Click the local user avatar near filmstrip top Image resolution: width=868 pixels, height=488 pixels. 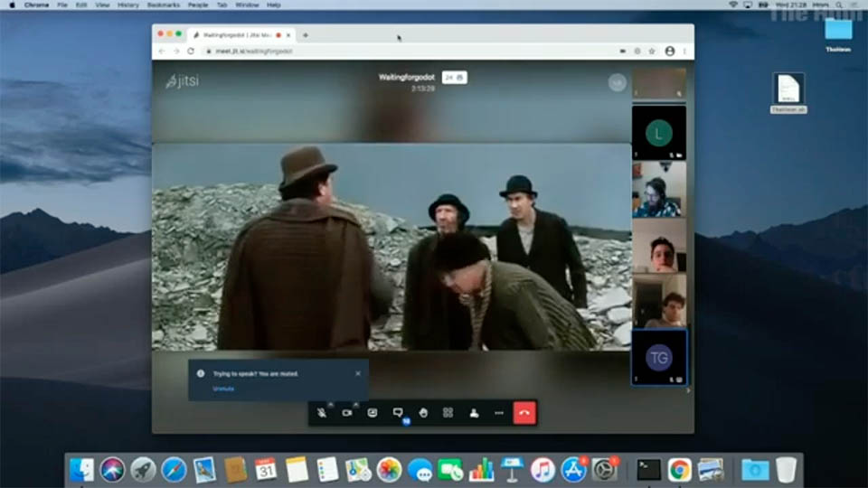pos(618,83)
